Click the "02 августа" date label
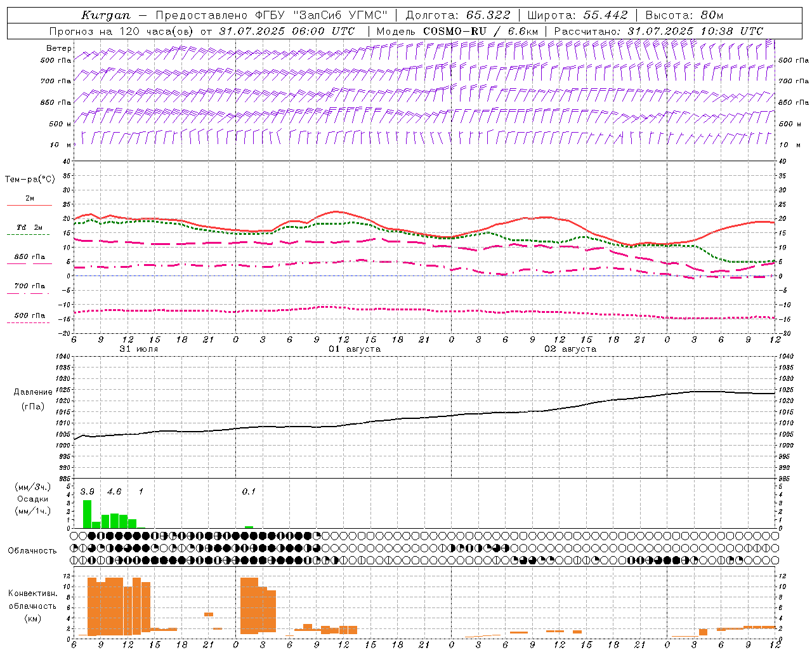 tap(570, 349)
